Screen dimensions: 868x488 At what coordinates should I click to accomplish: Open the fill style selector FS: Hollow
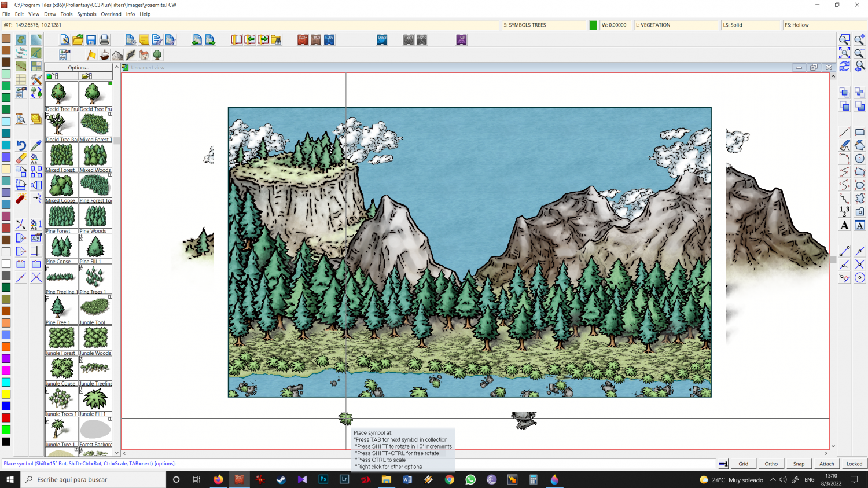[x=825, y=25]
